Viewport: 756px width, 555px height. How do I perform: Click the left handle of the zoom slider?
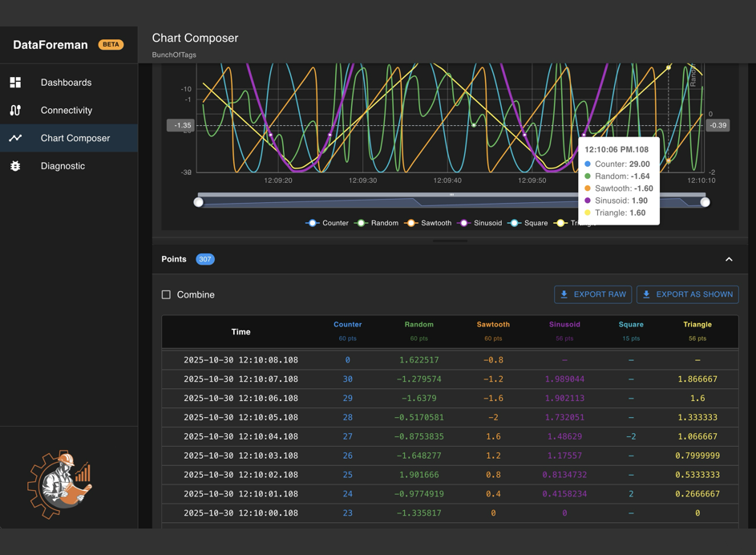tap(199, 202)
